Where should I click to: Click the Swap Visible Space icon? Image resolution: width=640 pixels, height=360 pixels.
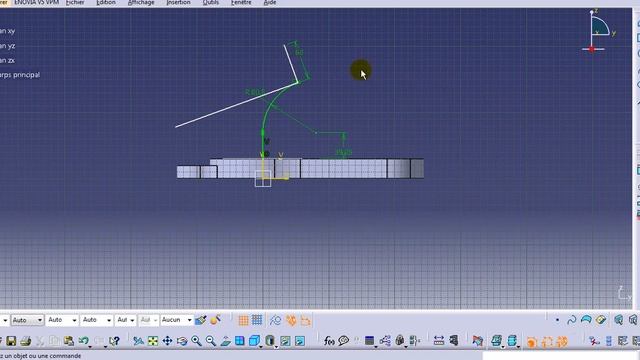[x=300, y=341]
